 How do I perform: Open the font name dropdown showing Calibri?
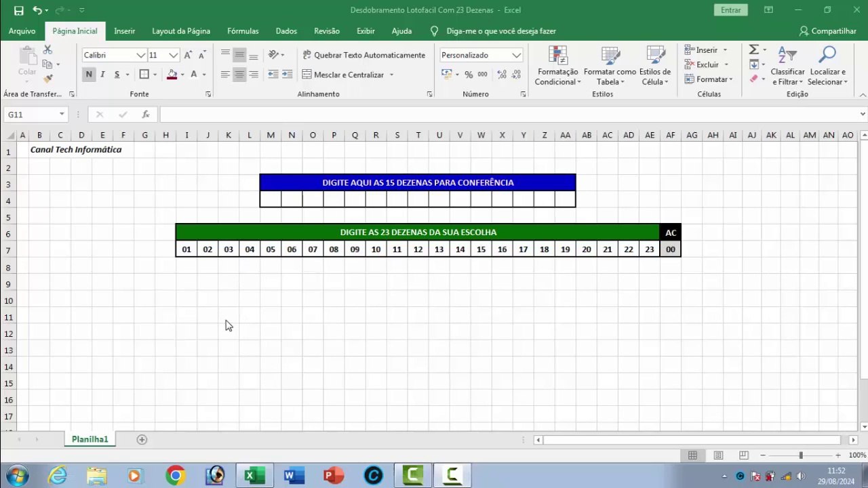coord(140,55)
